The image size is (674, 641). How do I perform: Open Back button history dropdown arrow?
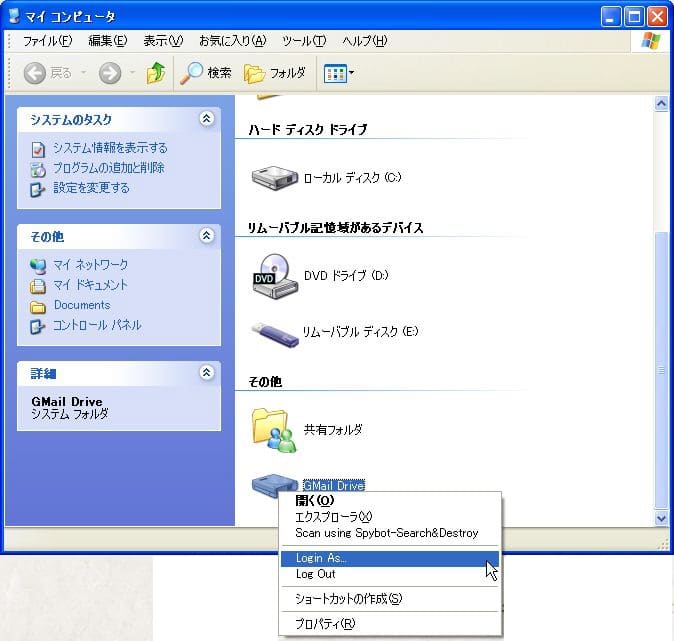click(84, 73)
